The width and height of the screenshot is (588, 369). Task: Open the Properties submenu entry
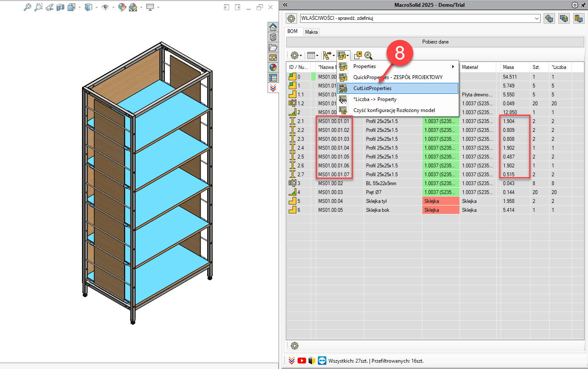(x=398, y=66)
